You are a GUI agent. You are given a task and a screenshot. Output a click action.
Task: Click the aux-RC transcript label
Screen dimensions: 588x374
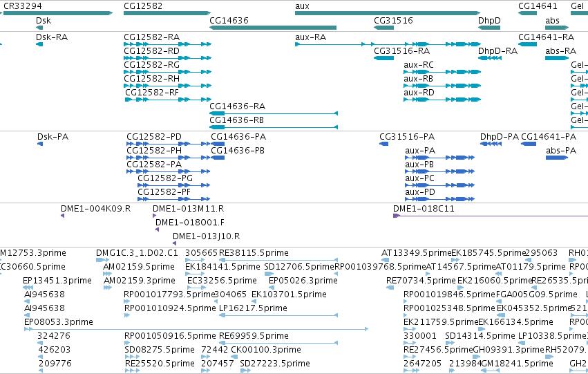point(419,65)
